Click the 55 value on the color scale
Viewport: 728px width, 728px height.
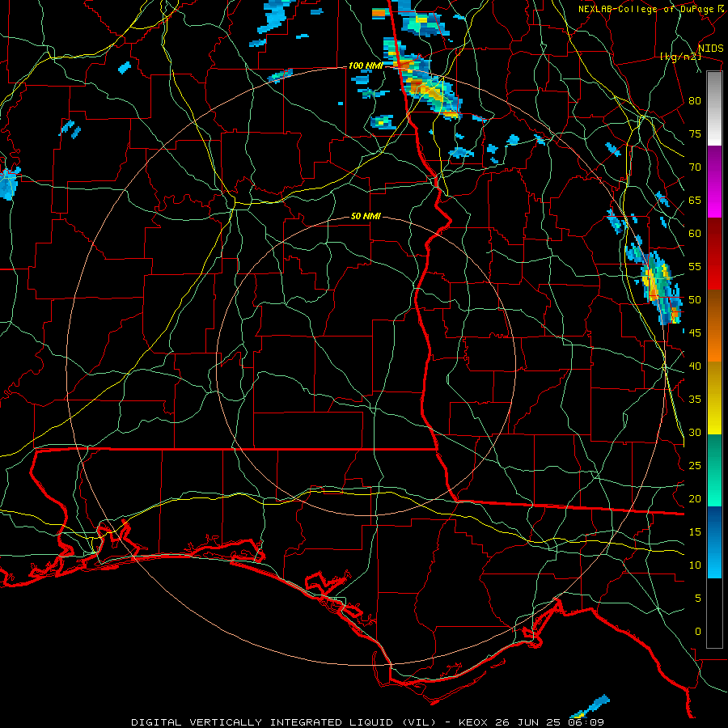click(695, 266)
